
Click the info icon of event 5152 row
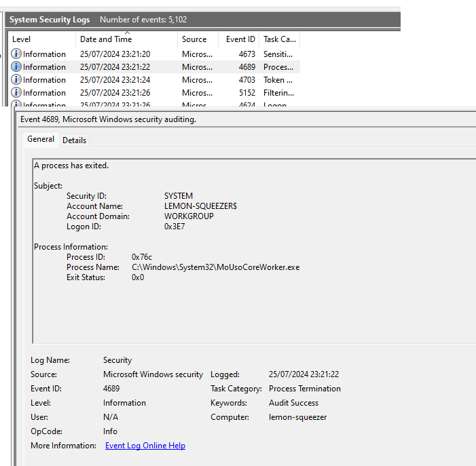point(16,93)
